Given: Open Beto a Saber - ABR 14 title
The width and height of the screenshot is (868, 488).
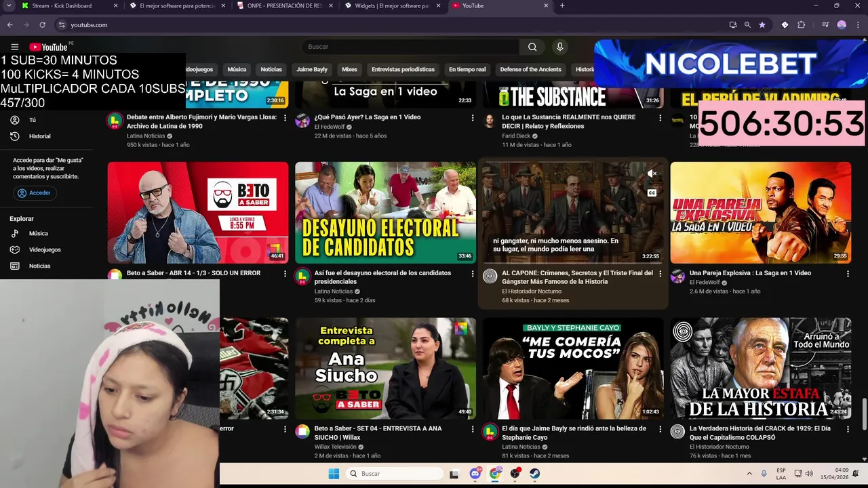Looking at the screenshot, I should (193, 273).
